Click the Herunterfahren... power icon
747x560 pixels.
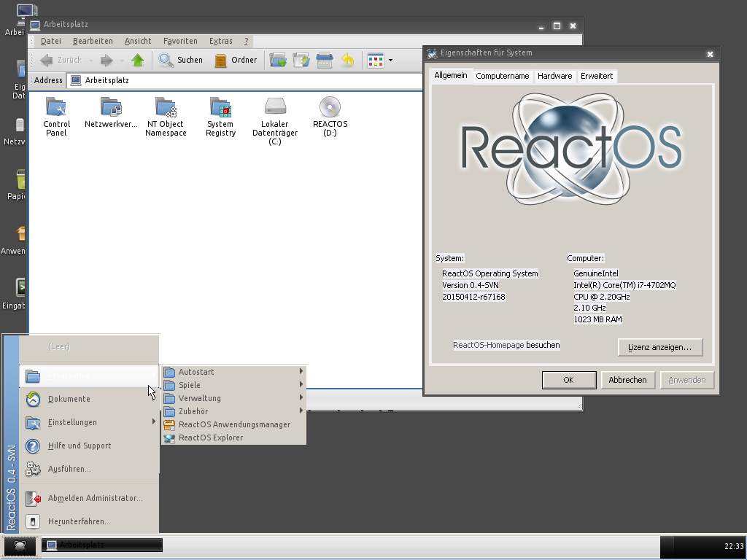33,521
